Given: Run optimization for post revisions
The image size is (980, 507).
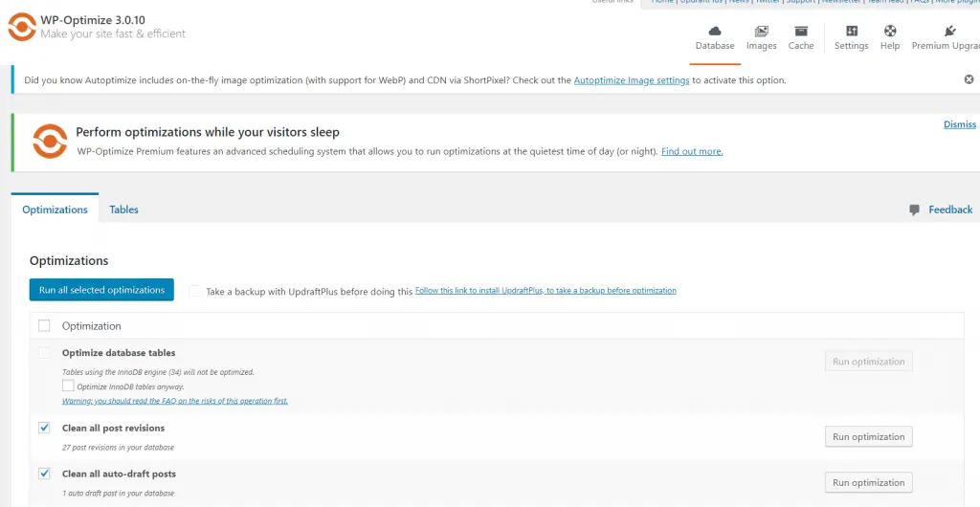Looking at the screenshot, I should coord(868,436).
